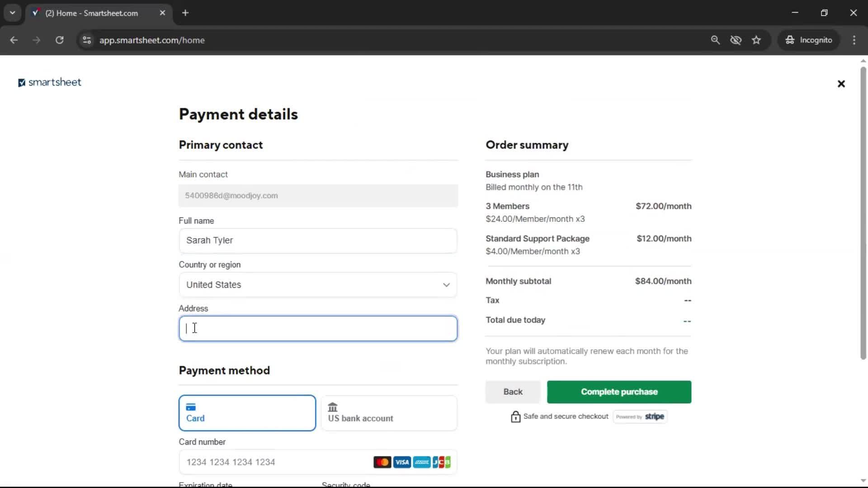Screen dimensions: 868x488
Task: Click the Smartsheet logo
Action: coord(49,82)
